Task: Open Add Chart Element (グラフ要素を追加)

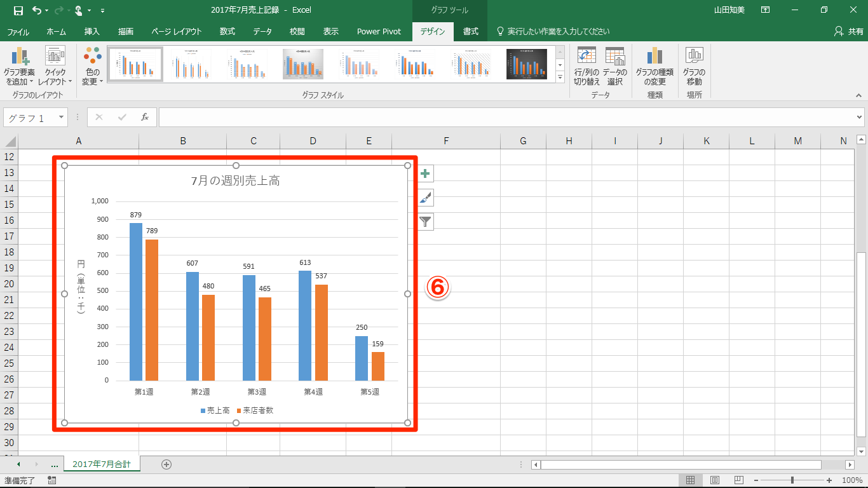Action: point(19,67)
